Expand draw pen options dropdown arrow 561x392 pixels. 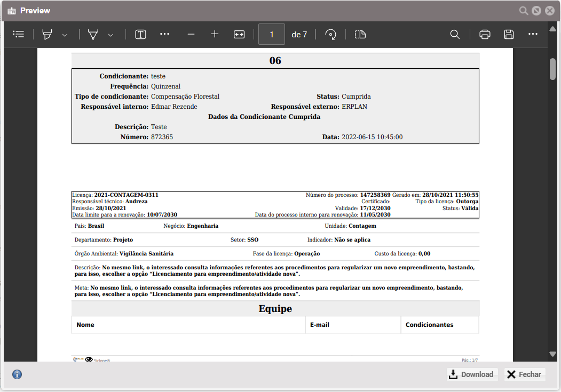[111, 35]
